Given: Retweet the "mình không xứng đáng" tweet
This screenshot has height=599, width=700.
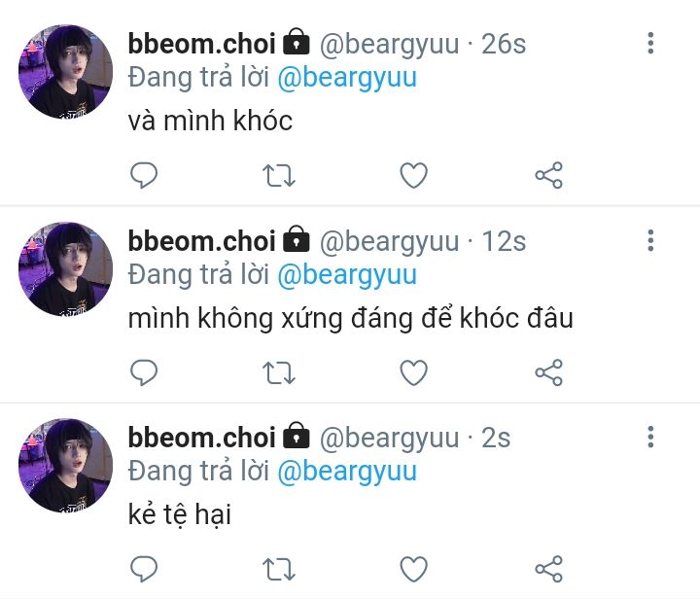Looking at the screenshot, I should [x=279, y=371].
